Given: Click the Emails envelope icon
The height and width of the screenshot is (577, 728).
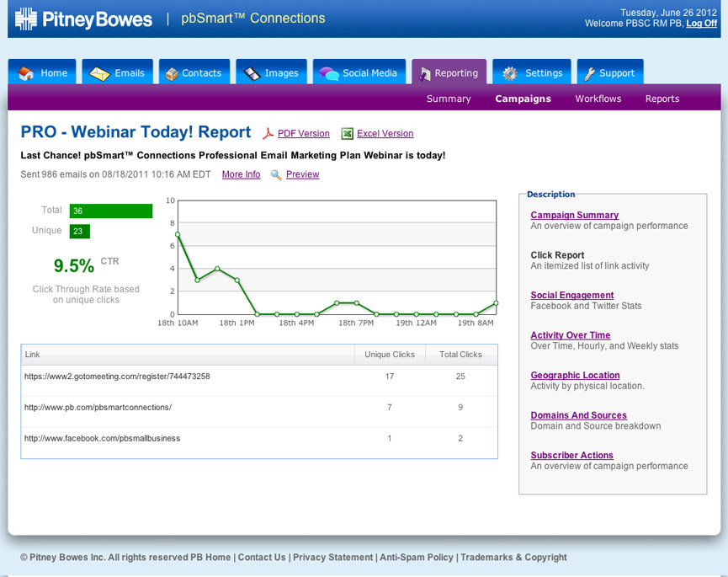Looking at the screenshot, I should [99, 73].
